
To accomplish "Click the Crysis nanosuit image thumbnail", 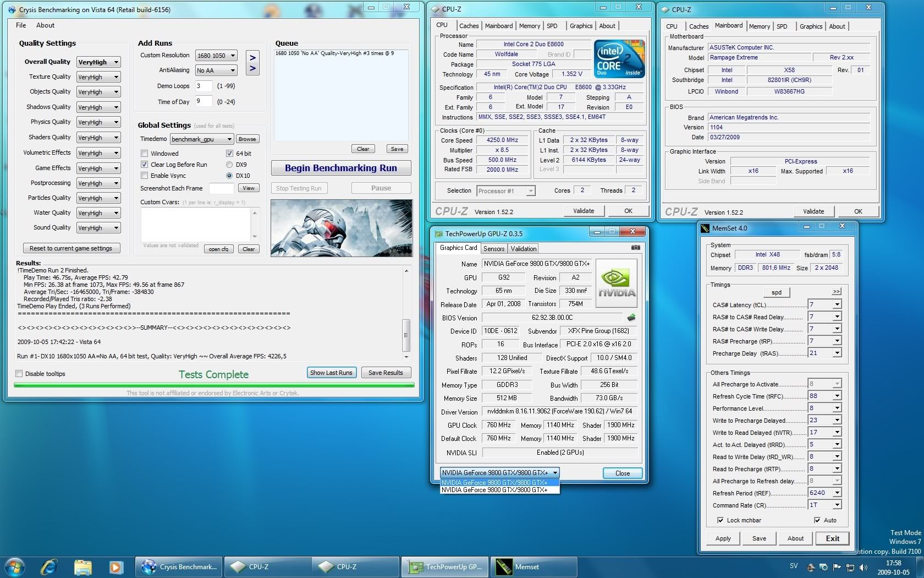I will click(341, 228).
